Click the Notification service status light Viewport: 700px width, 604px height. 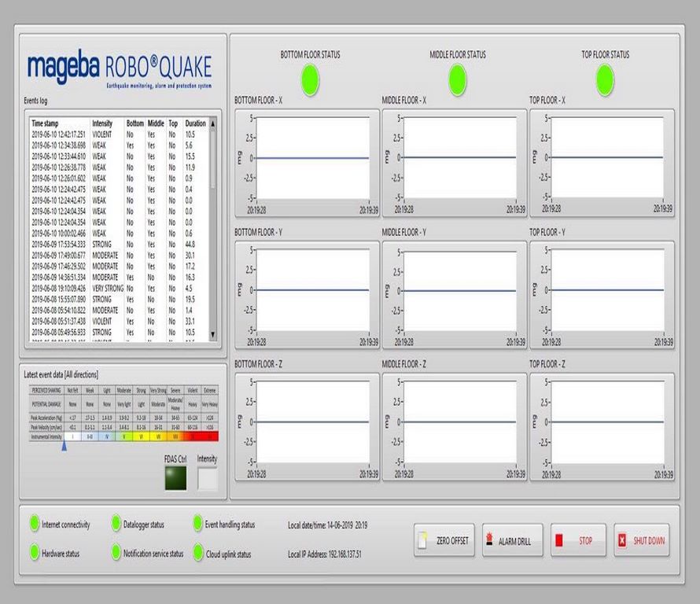(116, 553)
